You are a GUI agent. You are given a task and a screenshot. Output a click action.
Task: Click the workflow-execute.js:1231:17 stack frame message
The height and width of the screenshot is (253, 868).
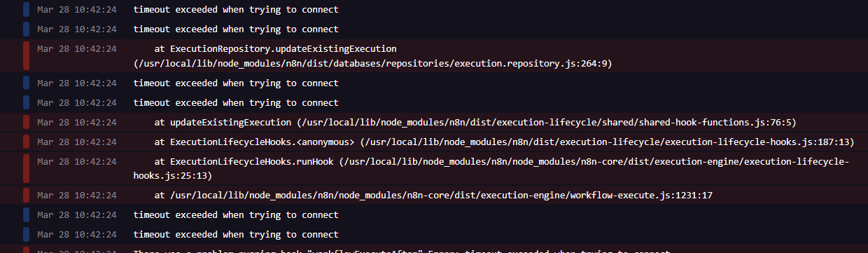click(x=433, y=195)
